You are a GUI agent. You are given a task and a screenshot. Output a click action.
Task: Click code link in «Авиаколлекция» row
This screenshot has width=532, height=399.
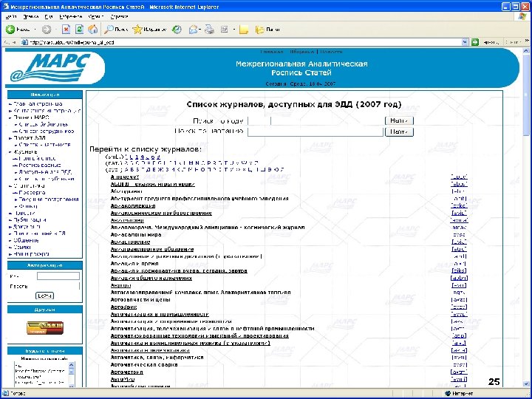[459, 206]
